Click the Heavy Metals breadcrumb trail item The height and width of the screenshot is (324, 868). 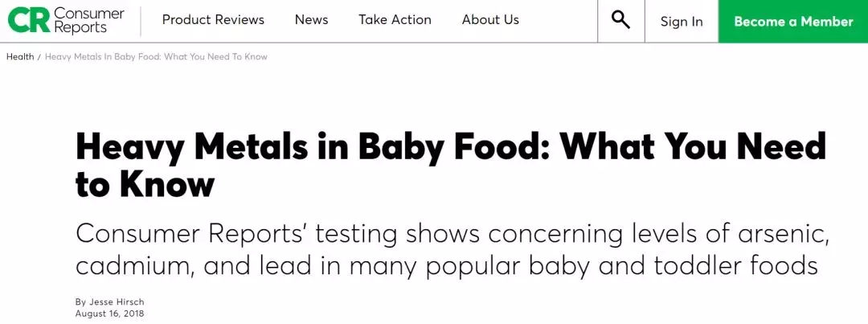point(156,57)
